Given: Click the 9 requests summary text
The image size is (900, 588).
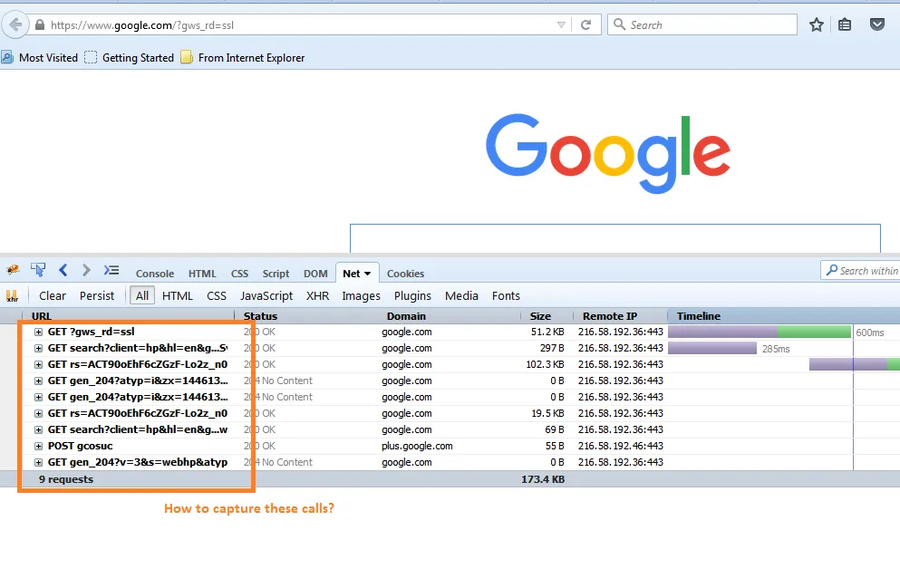Looking at the screenshot, I should tap(66, 479).
